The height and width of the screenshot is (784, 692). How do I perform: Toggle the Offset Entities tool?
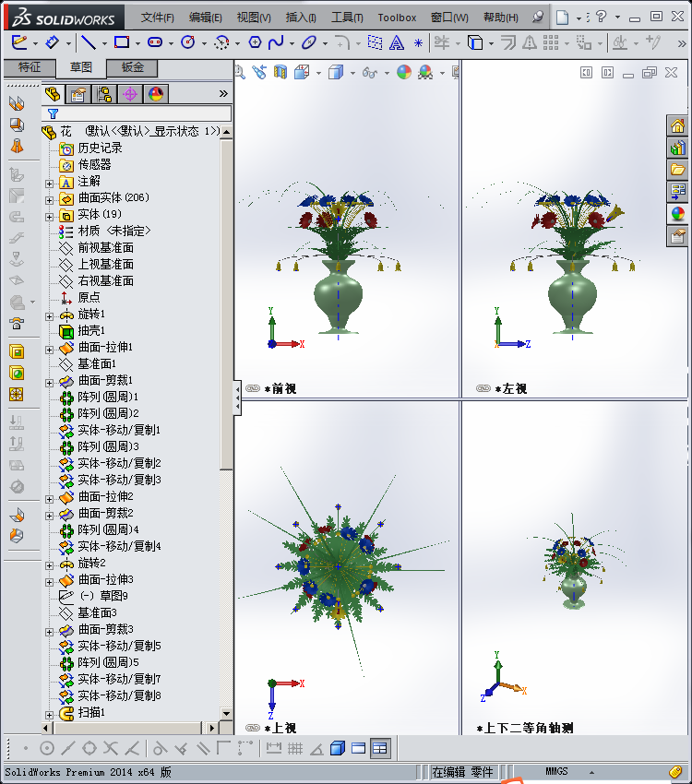click(x=508, y=43)
